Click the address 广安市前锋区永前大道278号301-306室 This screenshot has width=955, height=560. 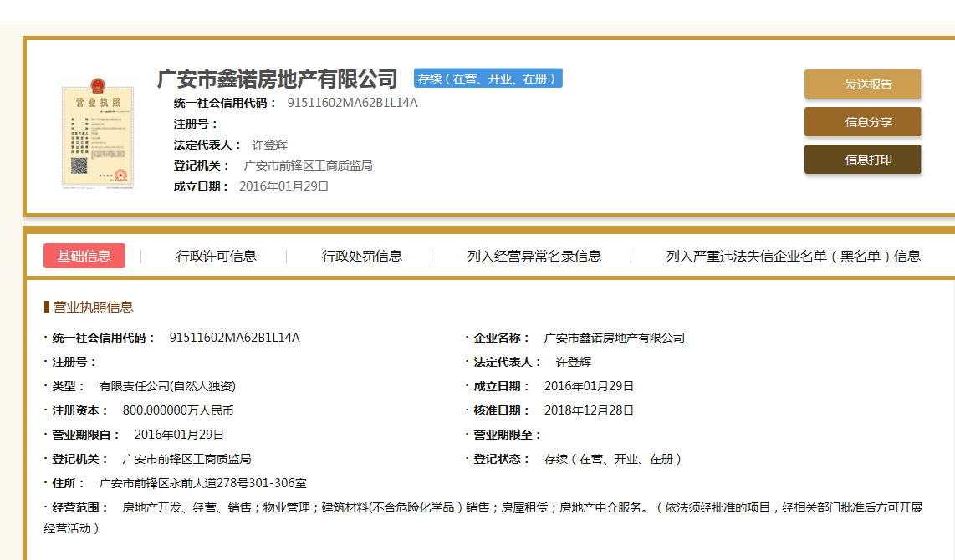click(x=202, y=483)
